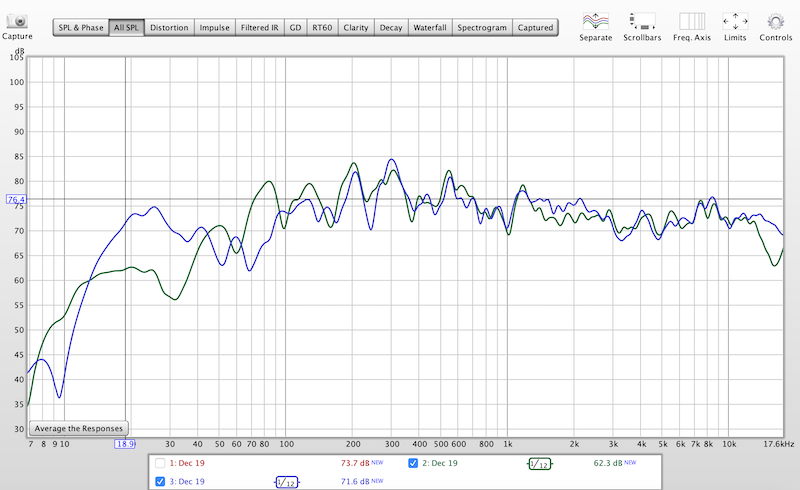
Task: Open the graph Limits icon
Action: point(735,19)
